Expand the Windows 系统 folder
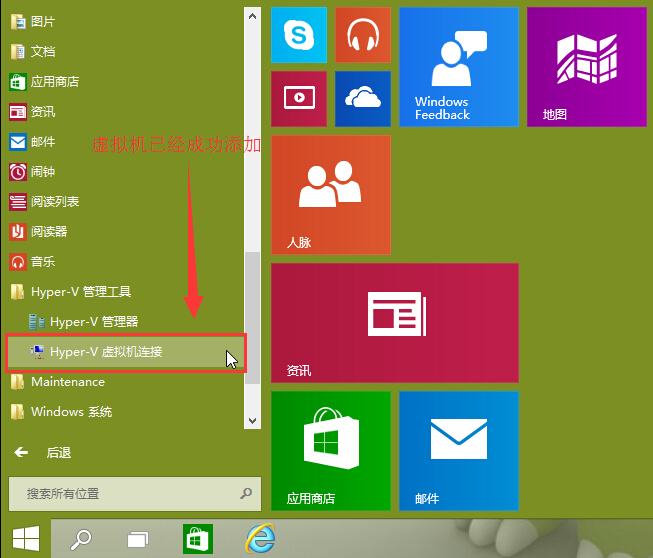 (71, 412)
